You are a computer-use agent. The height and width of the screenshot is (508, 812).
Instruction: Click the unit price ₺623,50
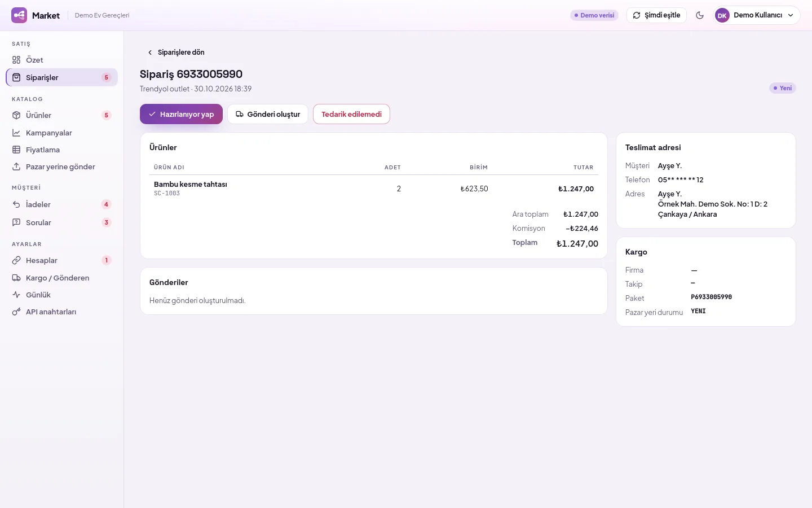coord(474,189)
